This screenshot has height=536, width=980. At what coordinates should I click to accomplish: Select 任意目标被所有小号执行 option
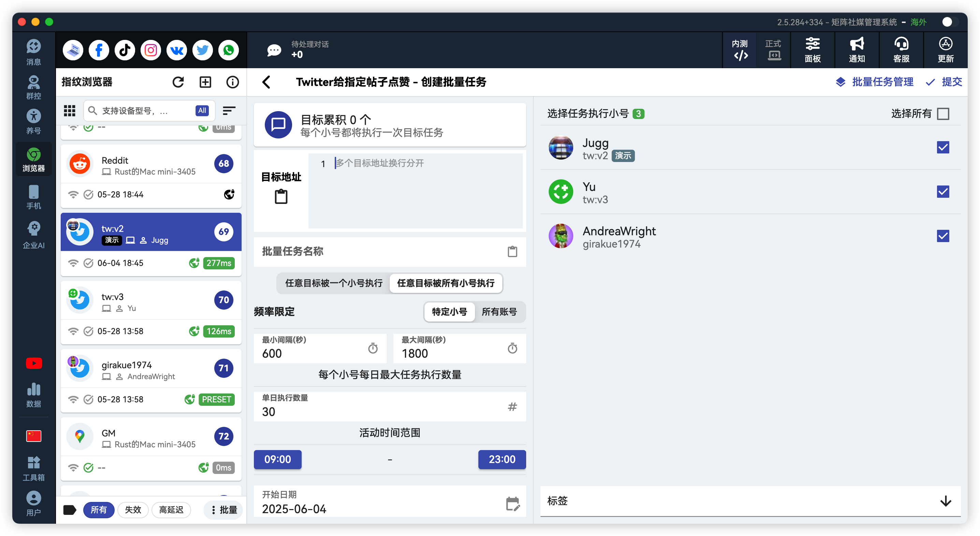click(446, 283)
